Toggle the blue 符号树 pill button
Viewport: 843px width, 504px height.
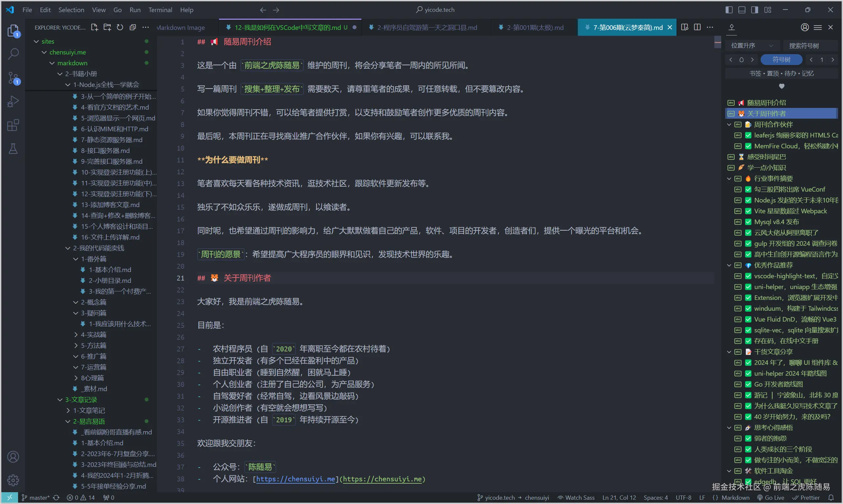coord(781,59)
